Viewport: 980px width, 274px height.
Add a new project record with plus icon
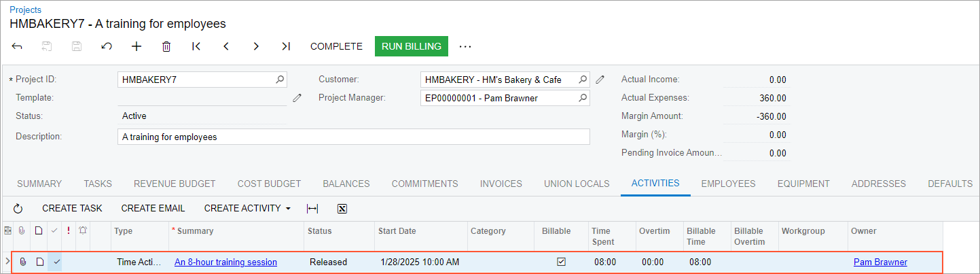(137, 46)
